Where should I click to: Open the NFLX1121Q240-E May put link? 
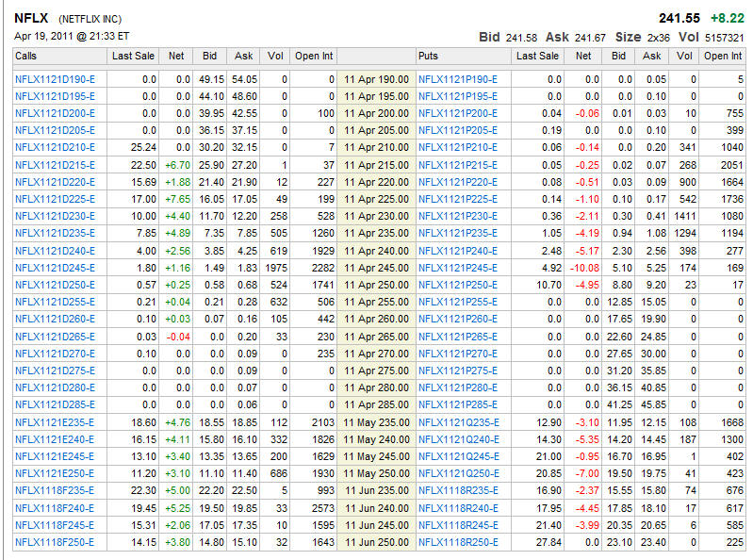coord(458,439)
